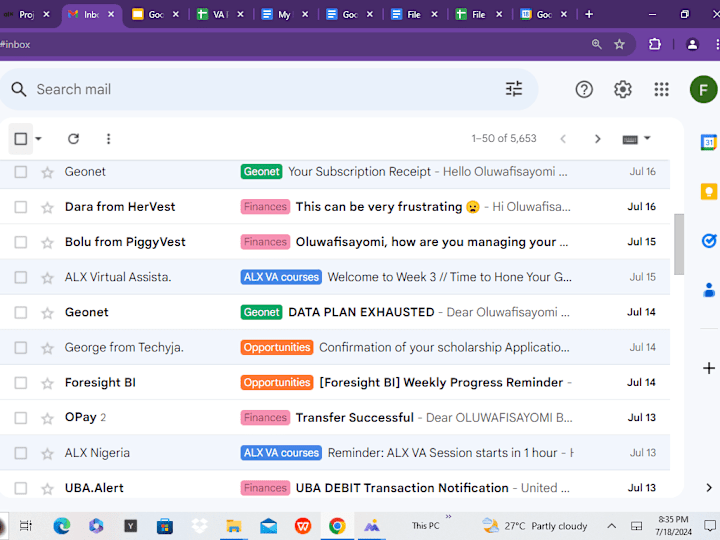720x540 pixels.
Task: Show hidden taskbar icons with caret
Action: [x=612, y=526]
